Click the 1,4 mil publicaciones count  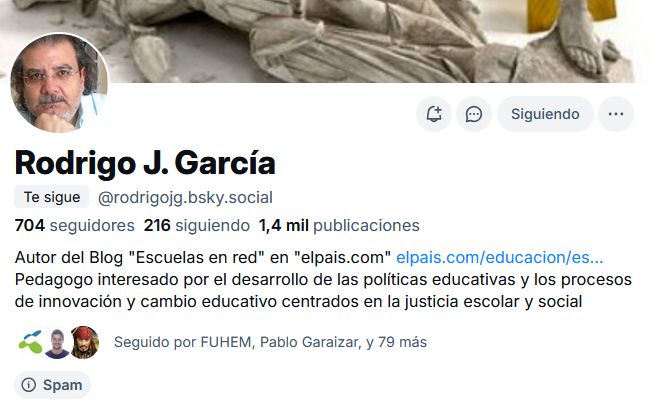pyautogui.click(x=339, y=225)
